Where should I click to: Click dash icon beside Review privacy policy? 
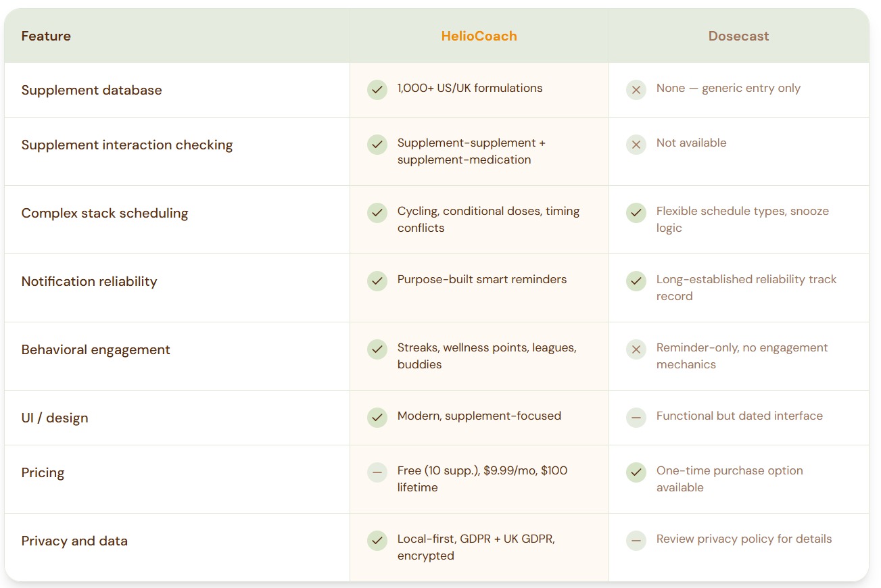pos(636,540)
